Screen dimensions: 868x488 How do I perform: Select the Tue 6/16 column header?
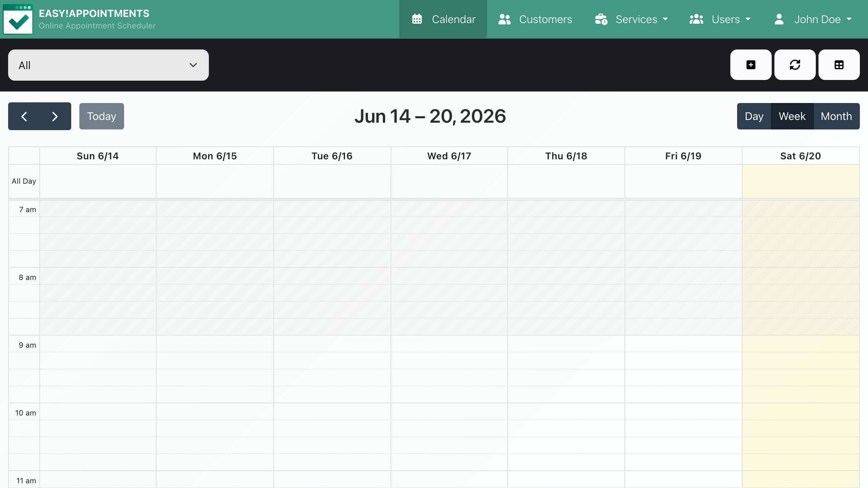click(x=332, y=156)
